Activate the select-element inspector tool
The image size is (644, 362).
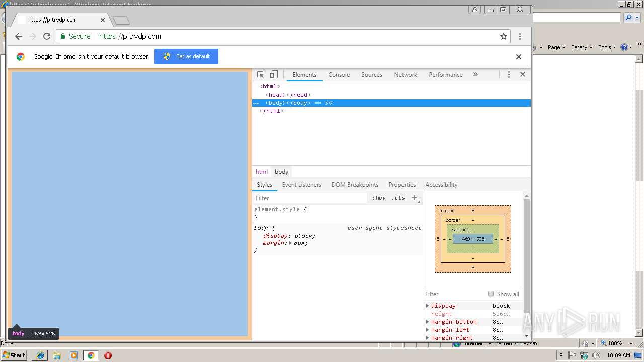pyautogui.click(x=261, y=74)
